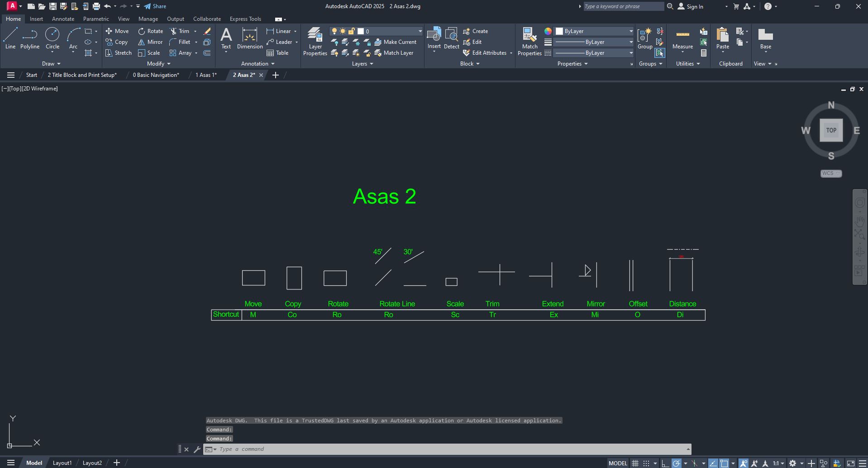Click the Share button

click(x=155, y=6)
